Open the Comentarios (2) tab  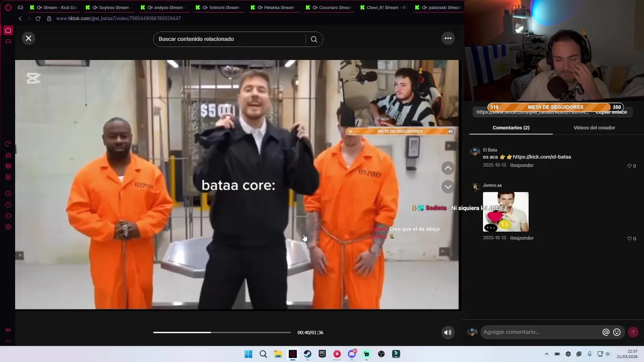(511, 128)
